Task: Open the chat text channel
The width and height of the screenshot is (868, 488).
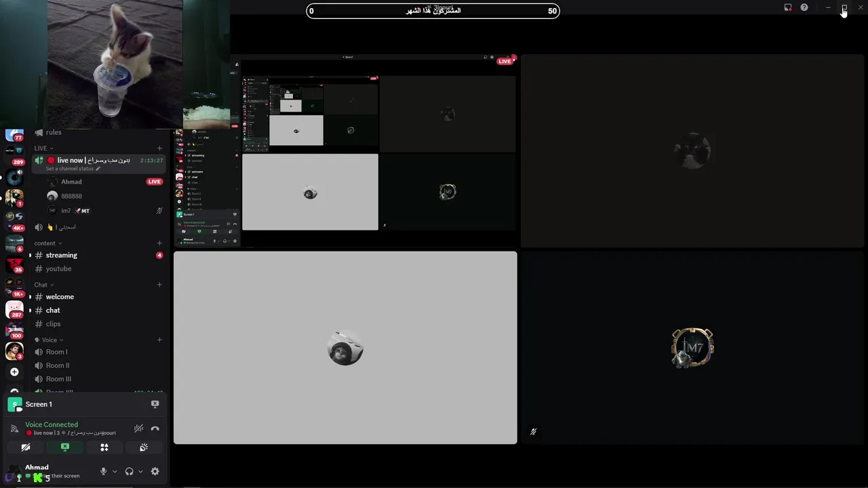Action: click(x=98, y=310)
